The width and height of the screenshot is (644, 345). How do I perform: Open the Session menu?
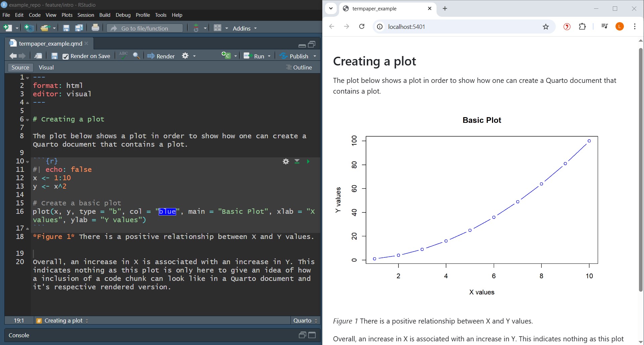[86, 15]
